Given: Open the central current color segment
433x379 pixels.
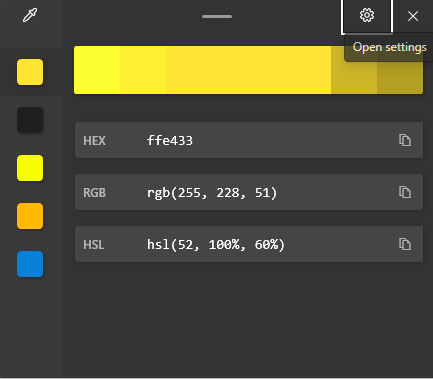Looking at the screenshot, I should tap(249, 70).
